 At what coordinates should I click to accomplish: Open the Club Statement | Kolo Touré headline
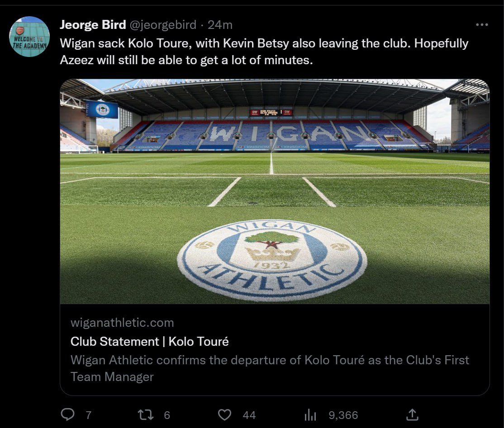coord(149,341)
